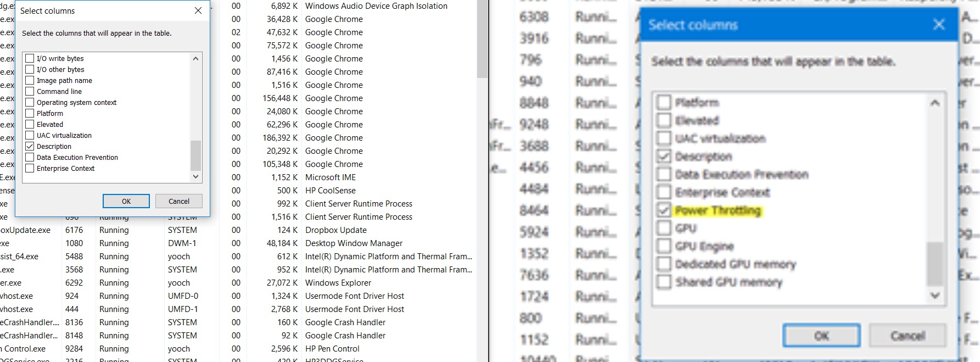Click scroll-up arrow in left dialog list
The image size is (980, 362).
click(x=195, y=58)
